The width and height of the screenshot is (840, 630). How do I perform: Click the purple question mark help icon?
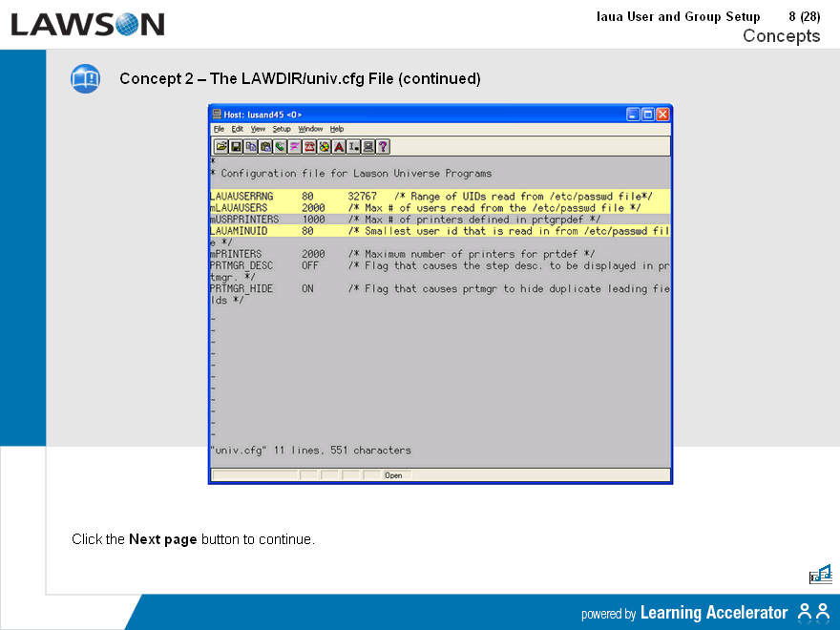[x=383, y=146]
